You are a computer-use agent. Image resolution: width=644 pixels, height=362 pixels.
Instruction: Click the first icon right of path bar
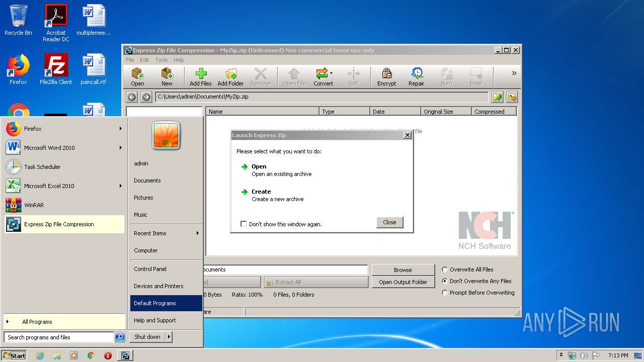498,97
